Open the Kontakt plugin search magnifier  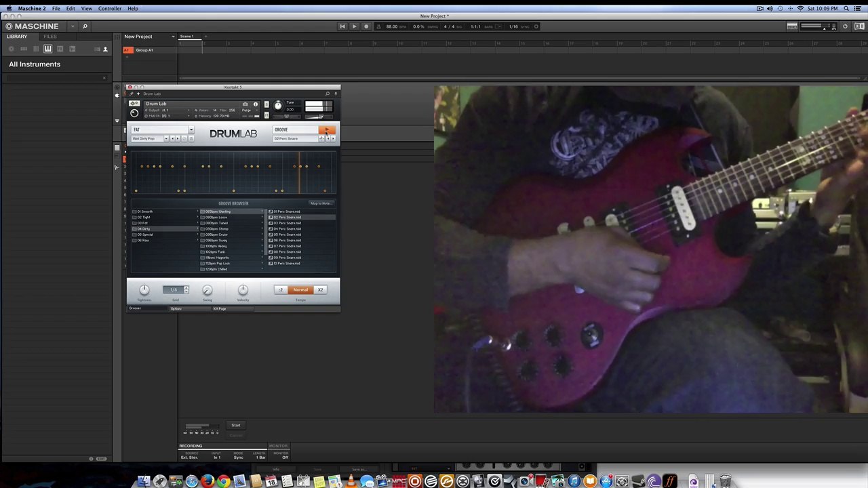(328, 94)
